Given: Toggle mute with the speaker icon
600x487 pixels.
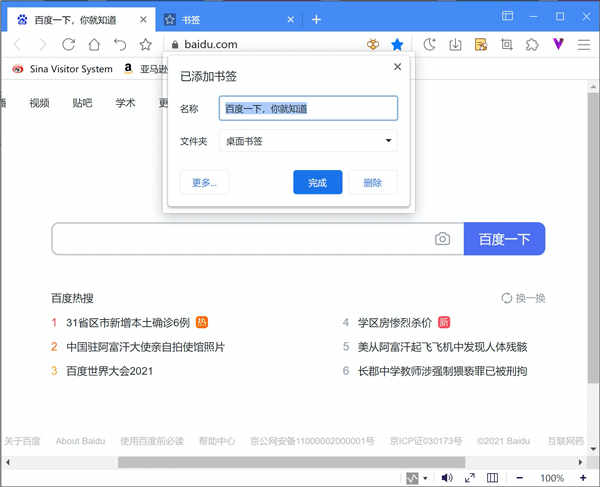Looking at the screenshot, I should point(447,477).
